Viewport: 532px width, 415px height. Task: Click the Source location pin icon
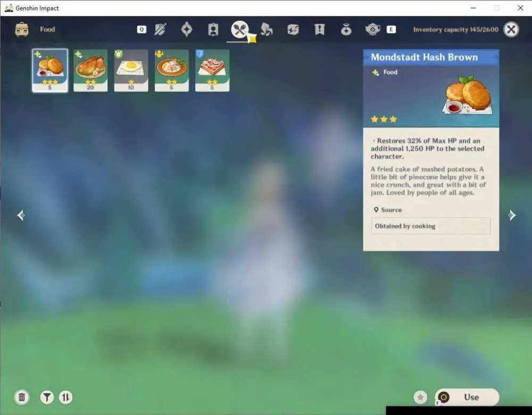click(x=376, y=210)
